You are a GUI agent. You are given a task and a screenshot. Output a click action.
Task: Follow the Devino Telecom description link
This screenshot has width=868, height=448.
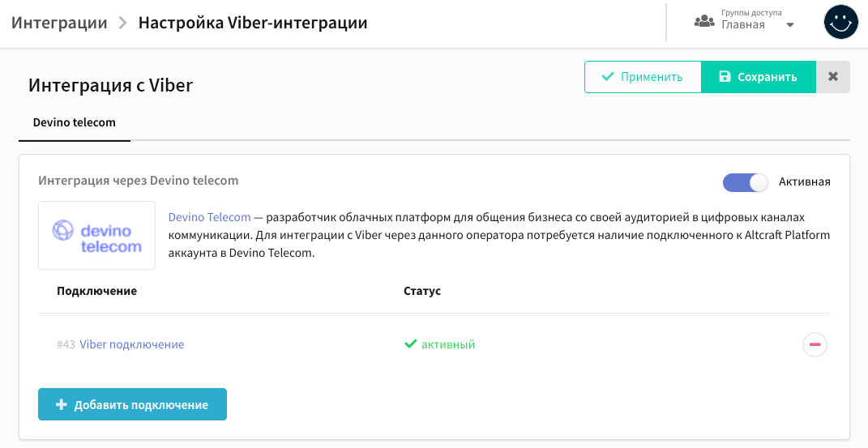[209, 217]
